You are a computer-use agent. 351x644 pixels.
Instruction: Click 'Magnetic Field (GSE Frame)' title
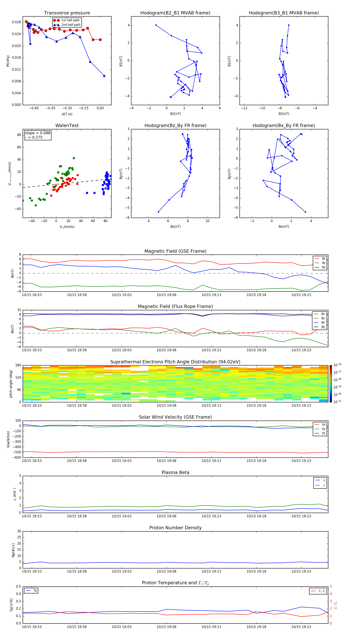click(x=175, y=251)
